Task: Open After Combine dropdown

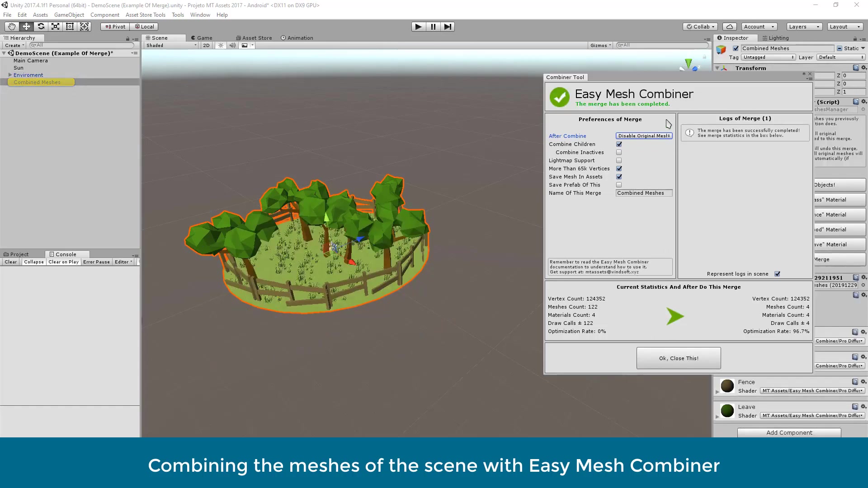Action: (644, 136)
